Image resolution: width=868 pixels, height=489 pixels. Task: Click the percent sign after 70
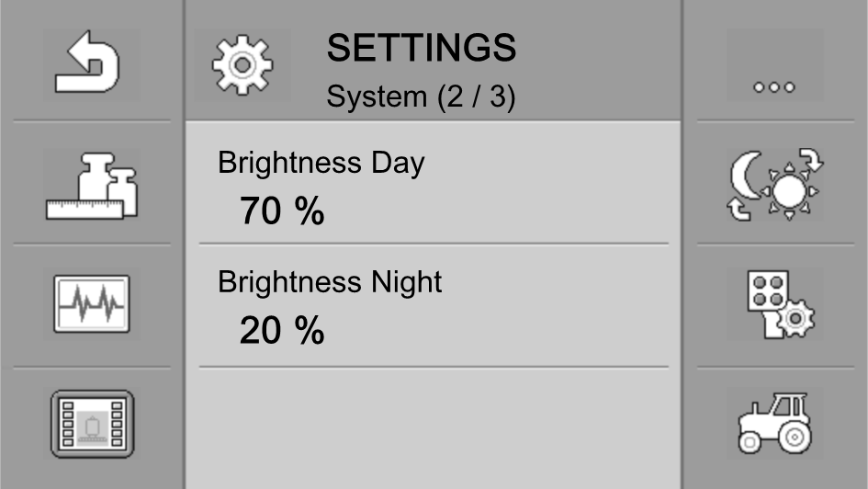[310, 212]
